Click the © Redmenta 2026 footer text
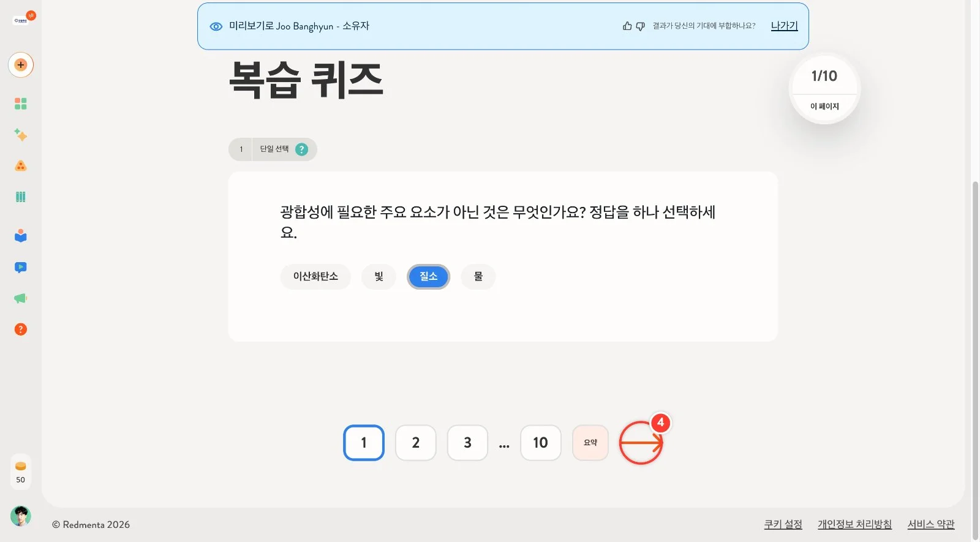The width and height of the screenshot is (980, 542). click(x=91, y=525)
